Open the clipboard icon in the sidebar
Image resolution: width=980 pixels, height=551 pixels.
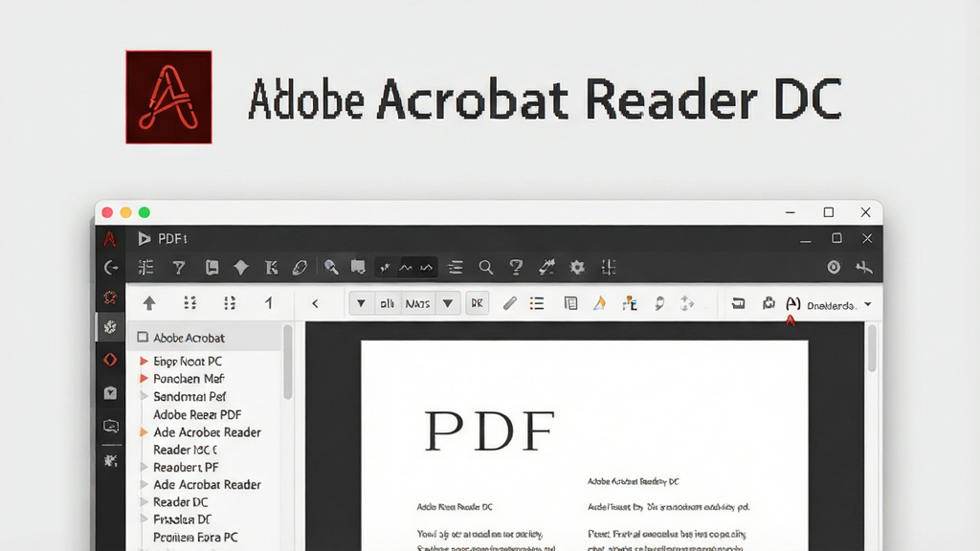(x=111, y=393)
